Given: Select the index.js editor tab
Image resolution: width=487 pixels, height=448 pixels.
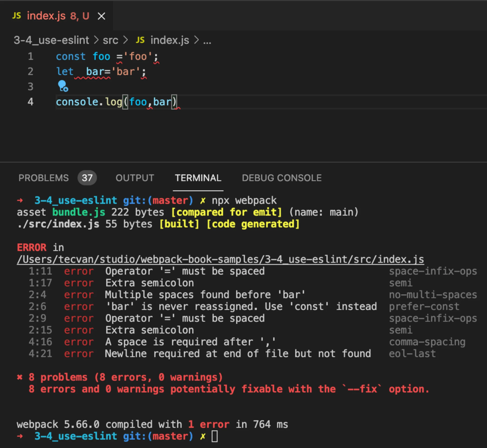Looking at the screenshot, I should [x=56, y=16].
